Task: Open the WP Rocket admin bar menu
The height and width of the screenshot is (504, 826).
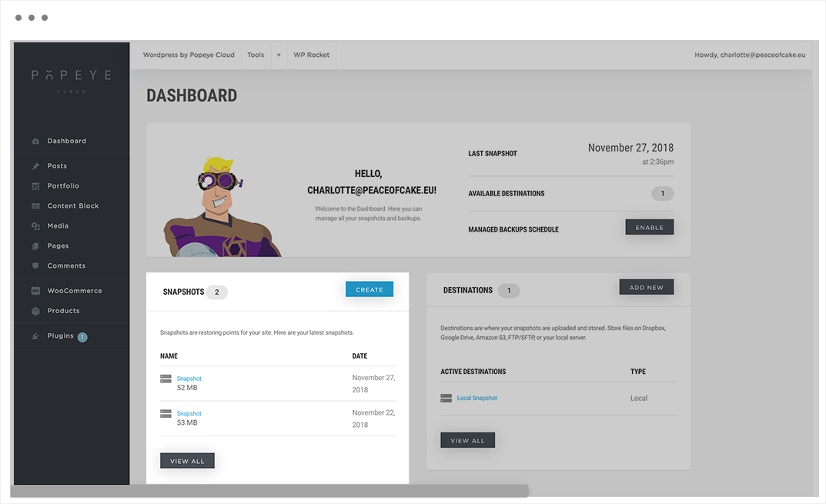Action: point(311,55)
